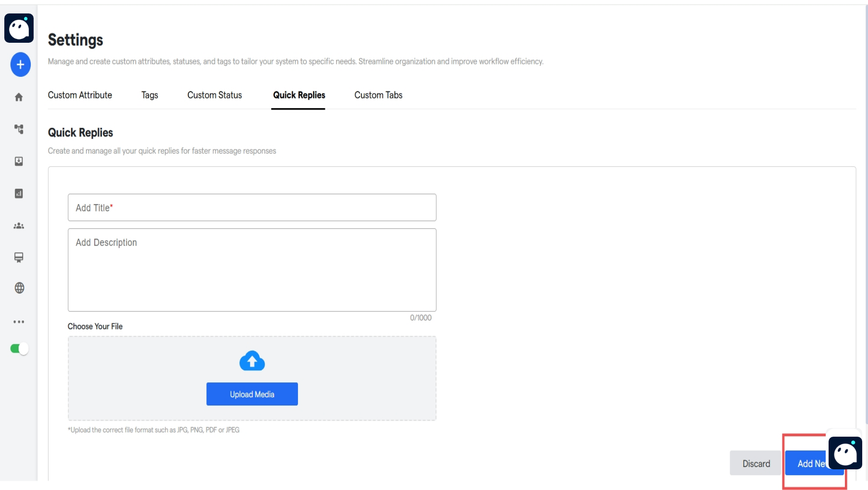This screenshot has height=490, width=868.
Task: Toggle the green switch in the sidebar
Action: click(20, 349)
